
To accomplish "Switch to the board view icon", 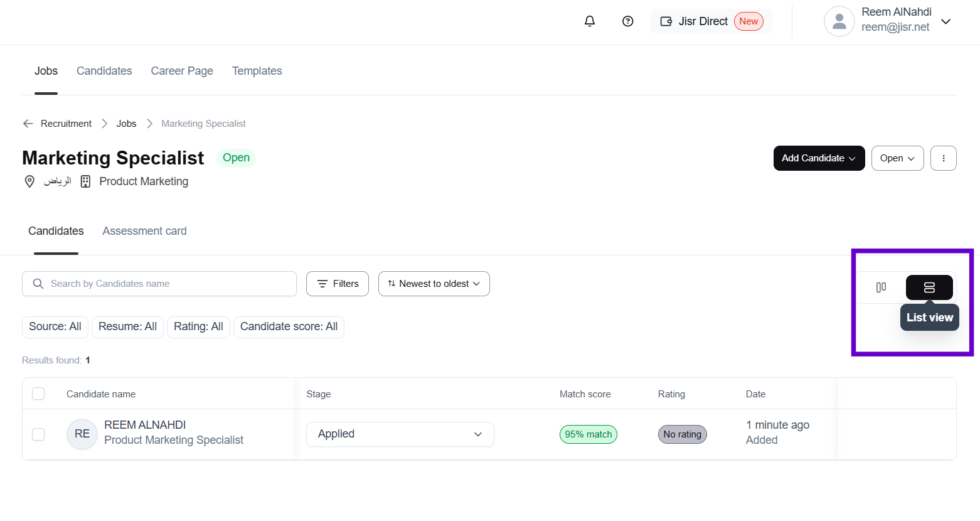I will point(881,287).
